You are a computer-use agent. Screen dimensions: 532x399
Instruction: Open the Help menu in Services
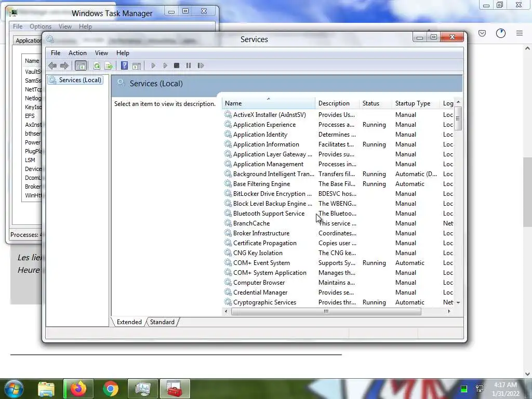pos(123,53)
